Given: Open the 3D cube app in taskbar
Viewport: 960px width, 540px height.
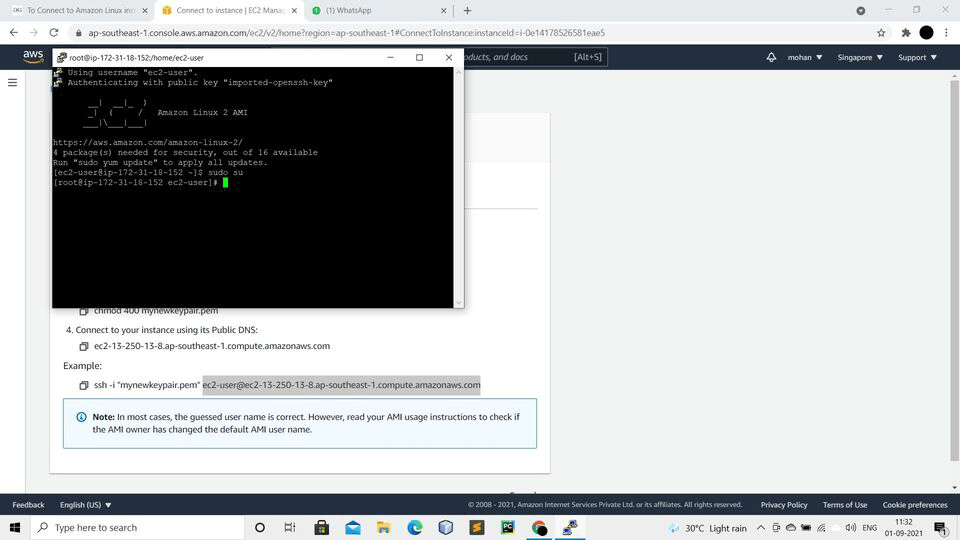Looking at the screenshot, I should [446, 528].
